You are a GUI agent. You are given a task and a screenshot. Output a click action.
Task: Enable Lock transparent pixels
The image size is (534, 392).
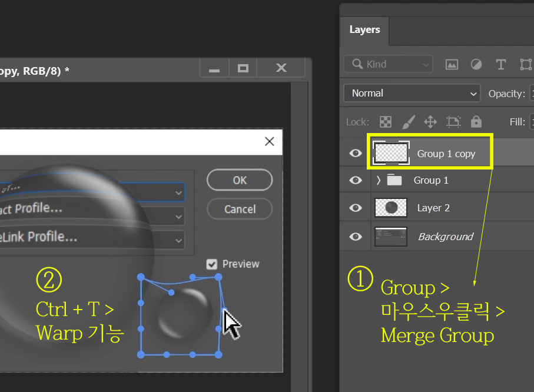pyautogui.click(x=385, y=122)
